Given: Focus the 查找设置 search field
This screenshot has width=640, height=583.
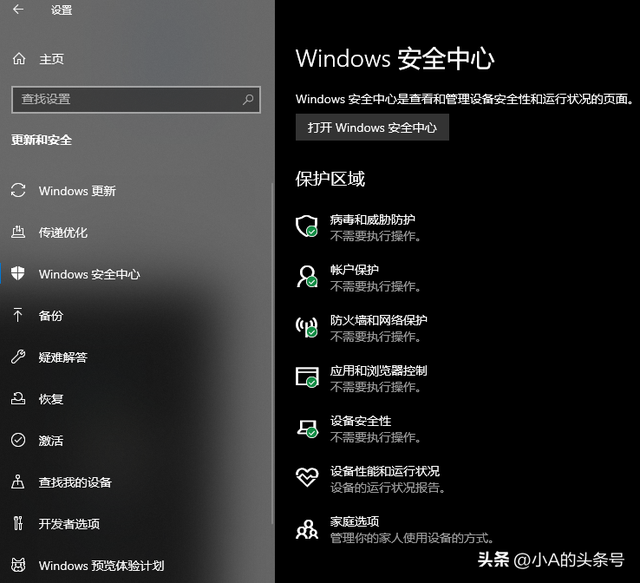Looking at the screenshot, I should (x=136, y=99).
